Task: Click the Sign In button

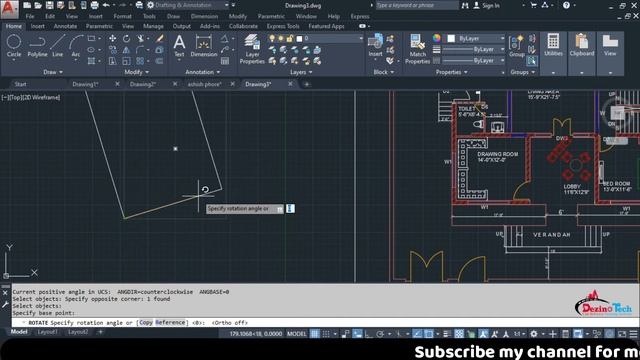Action: (487, 5)
